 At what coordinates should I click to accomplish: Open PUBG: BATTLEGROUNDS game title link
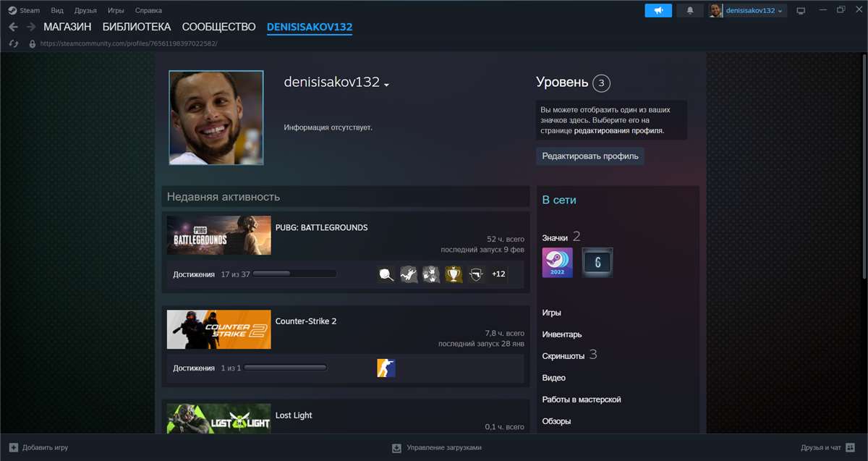pos(321,227)
